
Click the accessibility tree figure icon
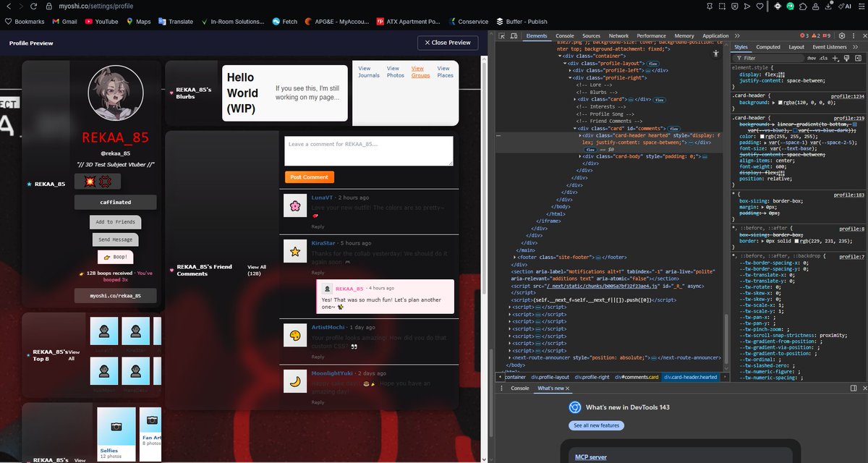[715, 53]
